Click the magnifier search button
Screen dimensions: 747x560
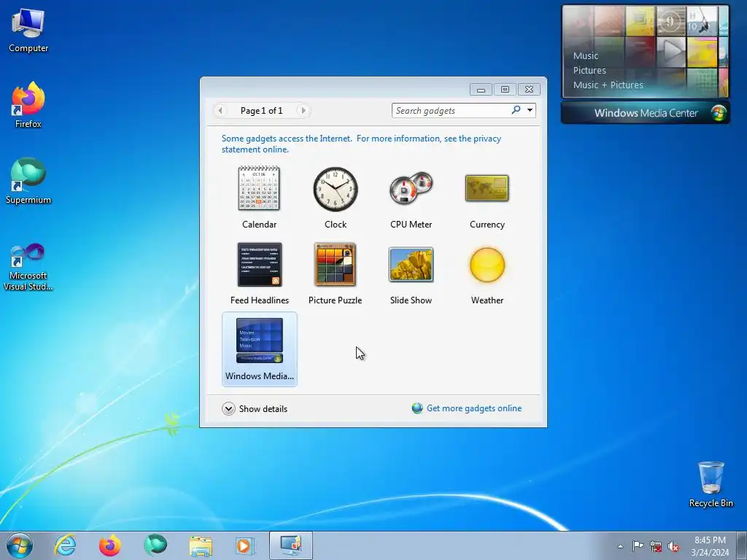tap(516, 110)
